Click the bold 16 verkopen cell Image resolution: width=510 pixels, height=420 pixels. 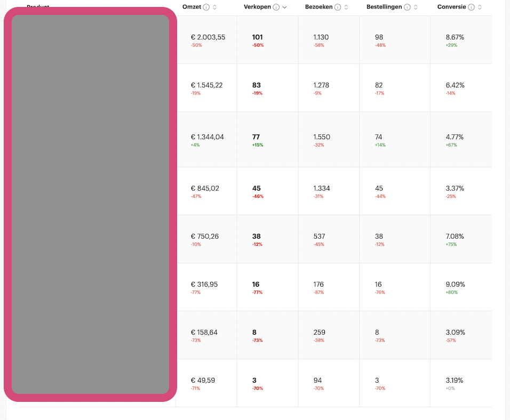[x=256, y=285]
